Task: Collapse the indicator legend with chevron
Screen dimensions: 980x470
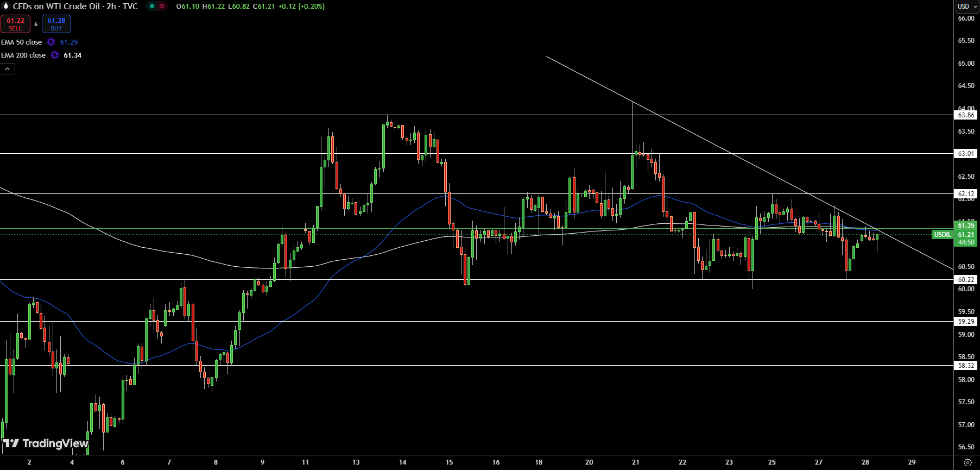Action: 8,69
